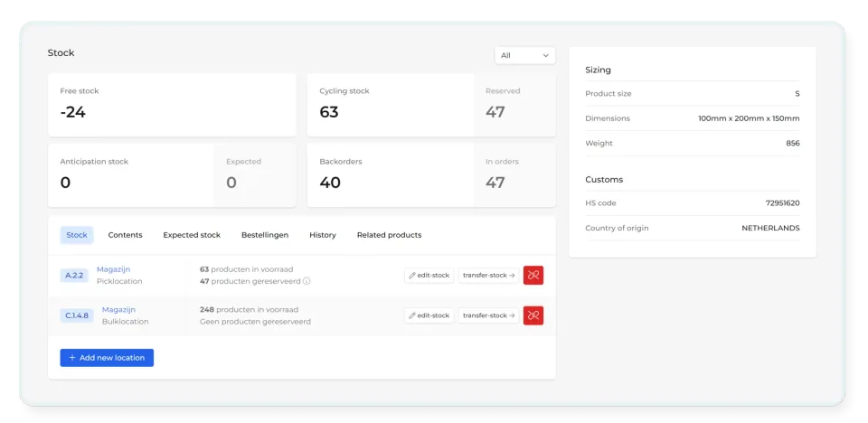Click Geen producten gereserveerd text

[255, 322]
